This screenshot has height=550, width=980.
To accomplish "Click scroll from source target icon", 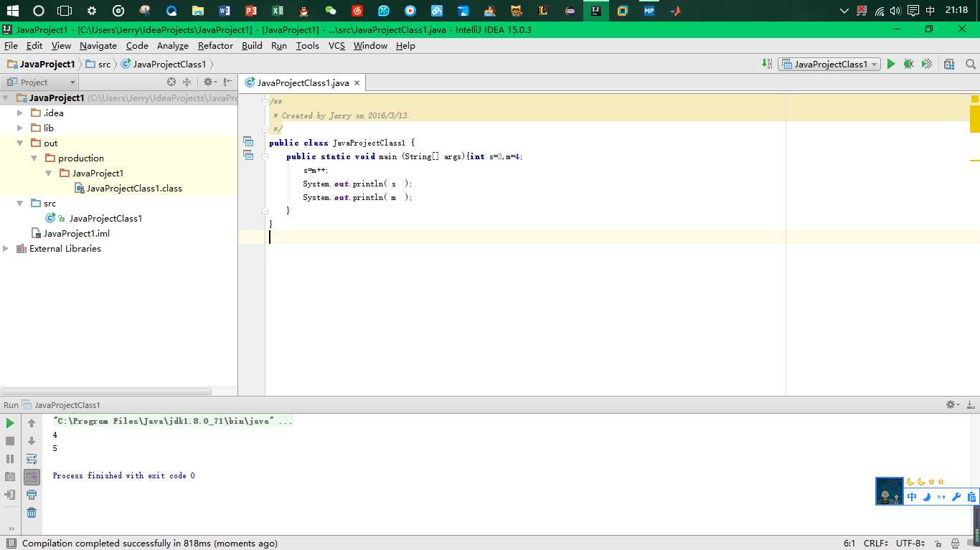I will [x=171, y=82].
